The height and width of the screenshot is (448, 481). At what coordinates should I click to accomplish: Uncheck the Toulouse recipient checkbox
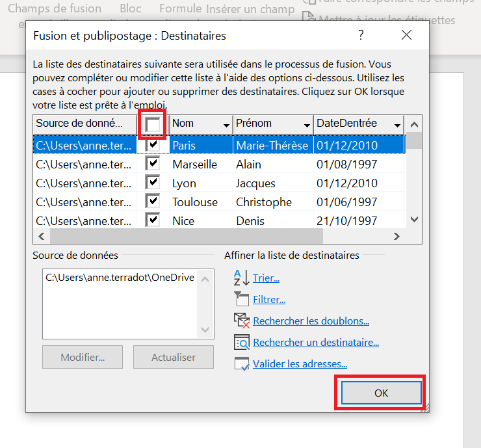pos(153,202)
